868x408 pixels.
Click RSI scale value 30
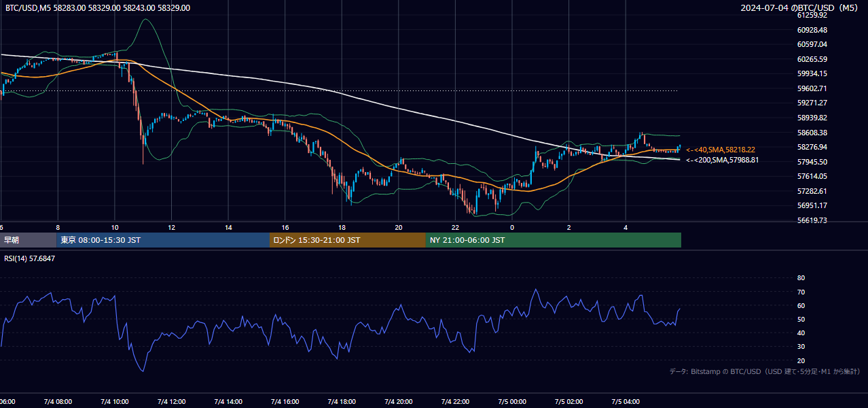point(801,347)
